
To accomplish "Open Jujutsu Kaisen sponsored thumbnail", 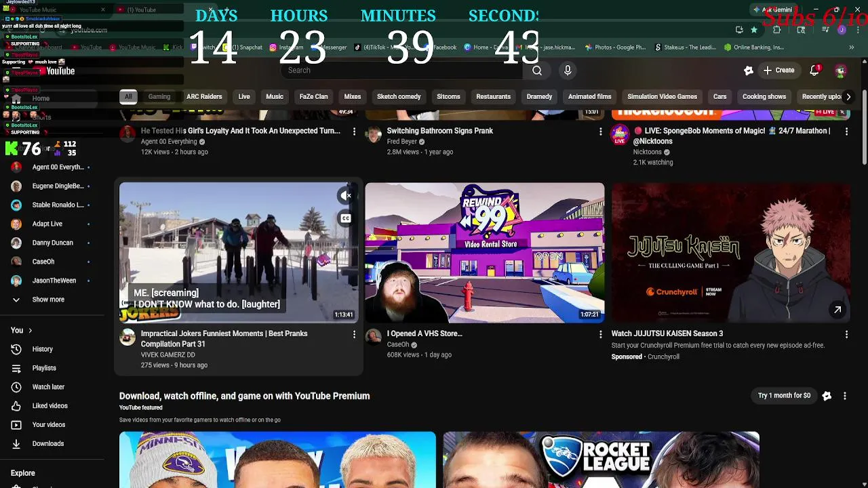I will click(x=731, y=252).
